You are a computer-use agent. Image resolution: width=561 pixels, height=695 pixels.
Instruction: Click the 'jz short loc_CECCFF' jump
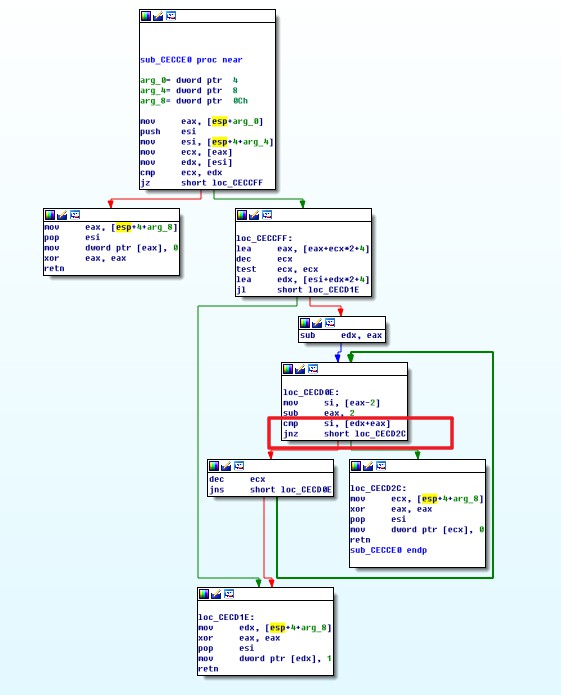coord(202,183)
